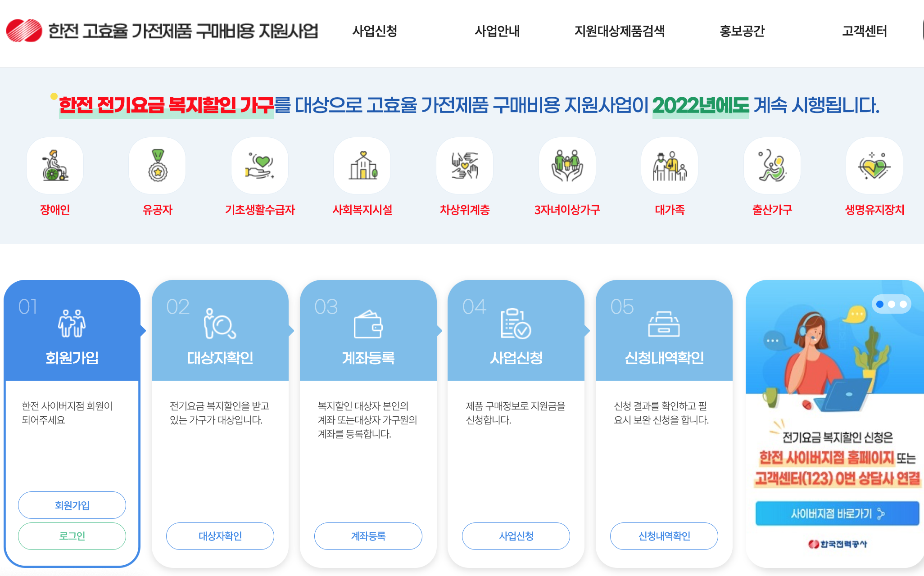Viewport: 924px width, 576px height.
Task: Click the 사업신청 outlined button in step 04
Action: (x=516, y=536)
